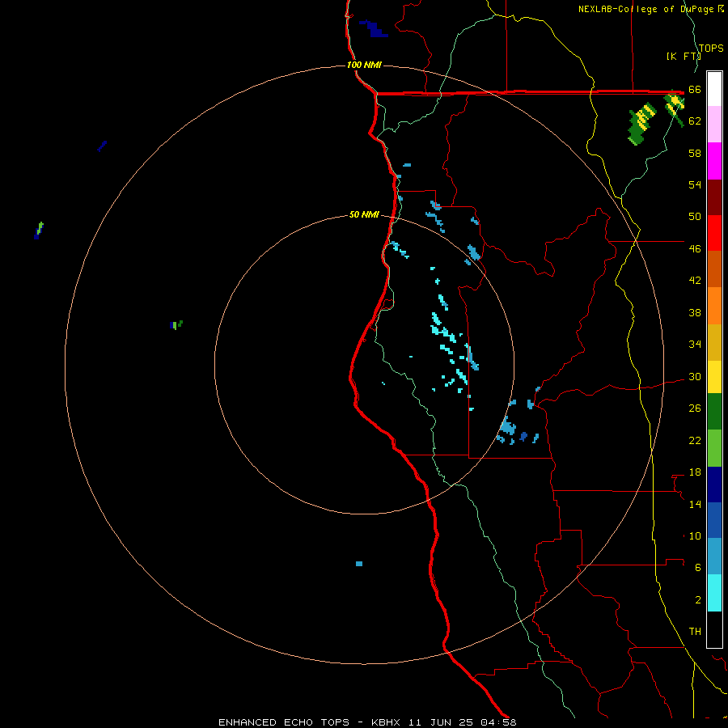
Task: Click the 'TOPS' legend title
Action: click(x=711, y=49)
